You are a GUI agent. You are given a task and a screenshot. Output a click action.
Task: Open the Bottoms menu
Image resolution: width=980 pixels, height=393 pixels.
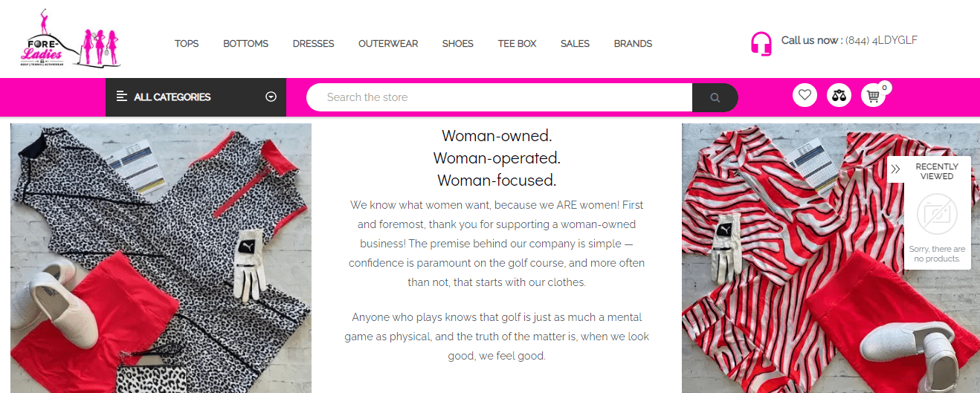[x=245, y=44]
